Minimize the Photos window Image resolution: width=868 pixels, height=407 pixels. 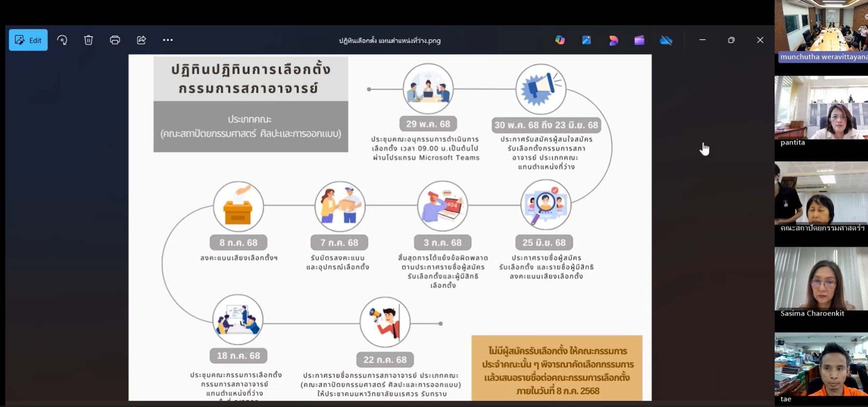(x=703, y=40)
